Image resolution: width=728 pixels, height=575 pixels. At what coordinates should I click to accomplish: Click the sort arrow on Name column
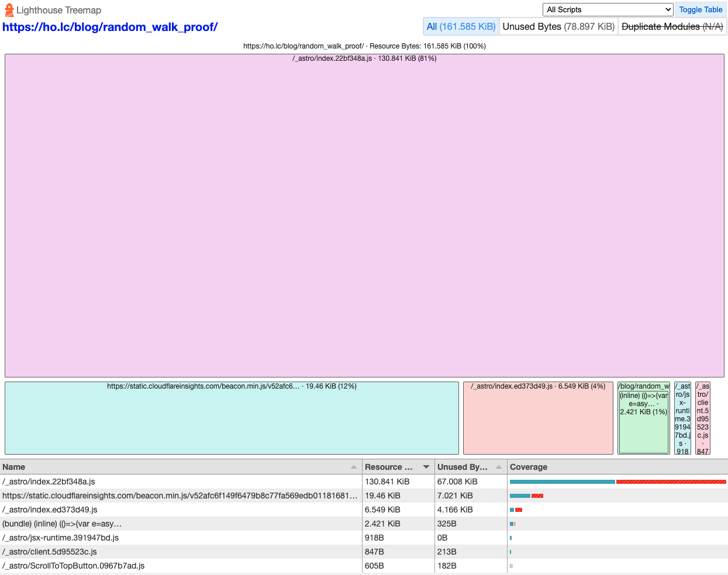point(354,466)
